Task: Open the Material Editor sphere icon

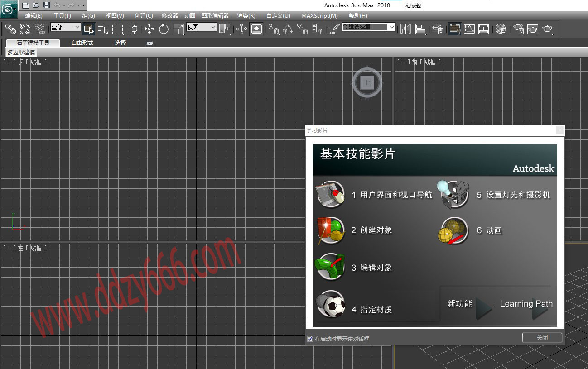Action: [x=501, y=29]
